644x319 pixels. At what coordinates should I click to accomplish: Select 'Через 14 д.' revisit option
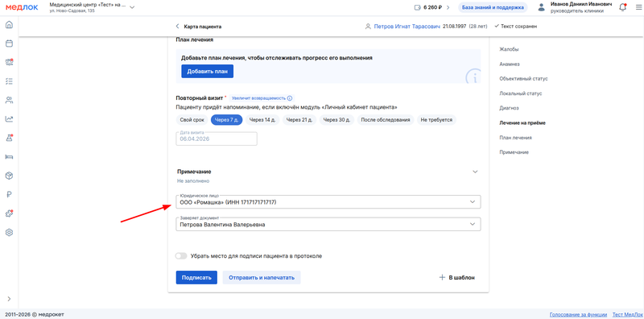[x=263, y=120]
